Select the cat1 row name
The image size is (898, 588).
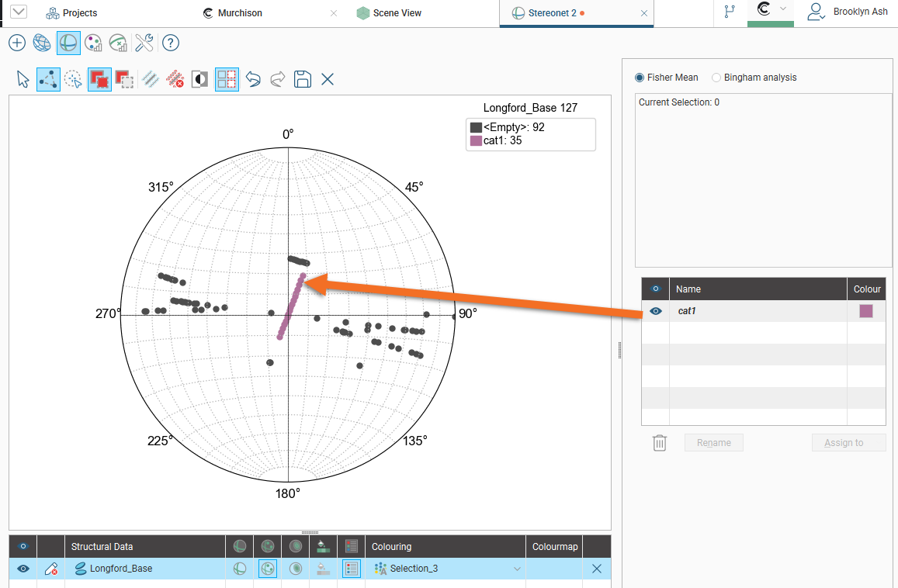click(687, 311)
